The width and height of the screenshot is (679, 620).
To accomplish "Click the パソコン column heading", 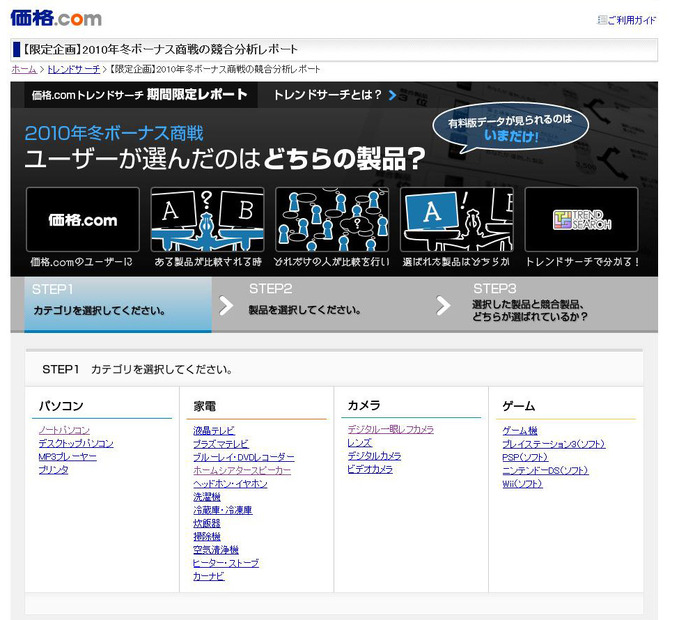I will (61, 406).
